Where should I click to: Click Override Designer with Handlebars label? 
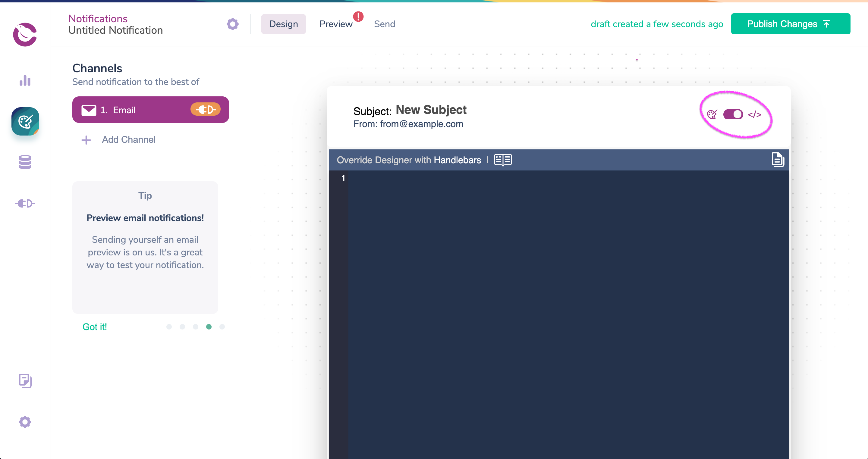click(x=409, y=160)
